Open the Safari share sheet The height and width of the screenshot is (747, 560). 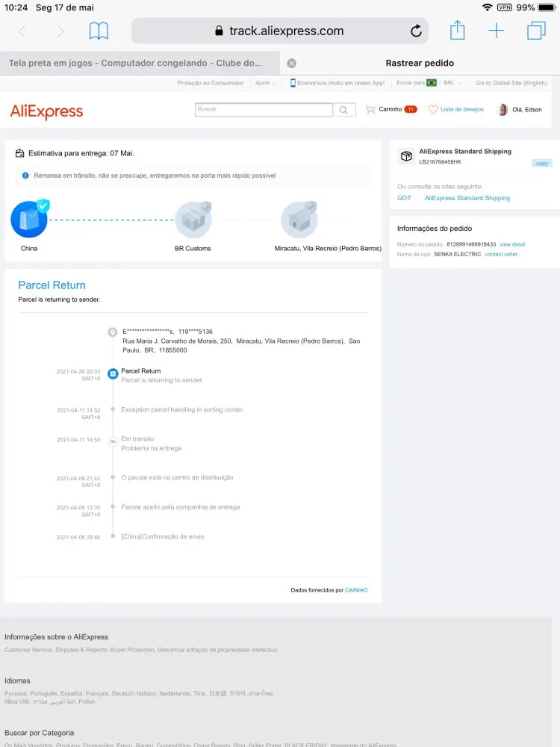(x=457, y=30)
